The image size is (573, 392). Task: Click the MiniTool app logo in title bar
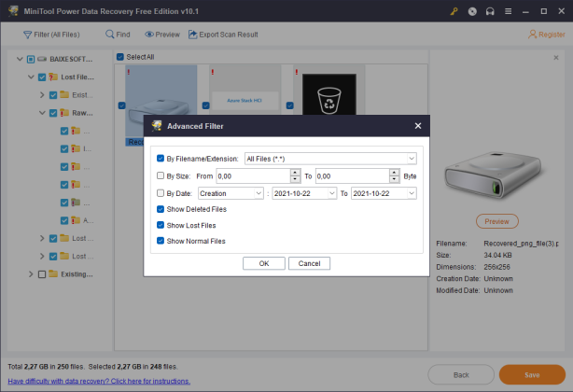(13, 11)
